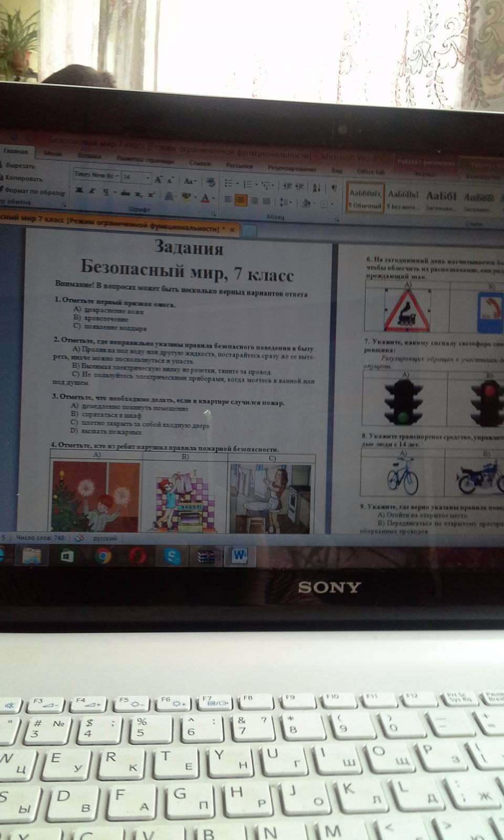Click the Число слов: 748 status entry
The width and height of the screenshot is (504, 840).
(40, 537)
